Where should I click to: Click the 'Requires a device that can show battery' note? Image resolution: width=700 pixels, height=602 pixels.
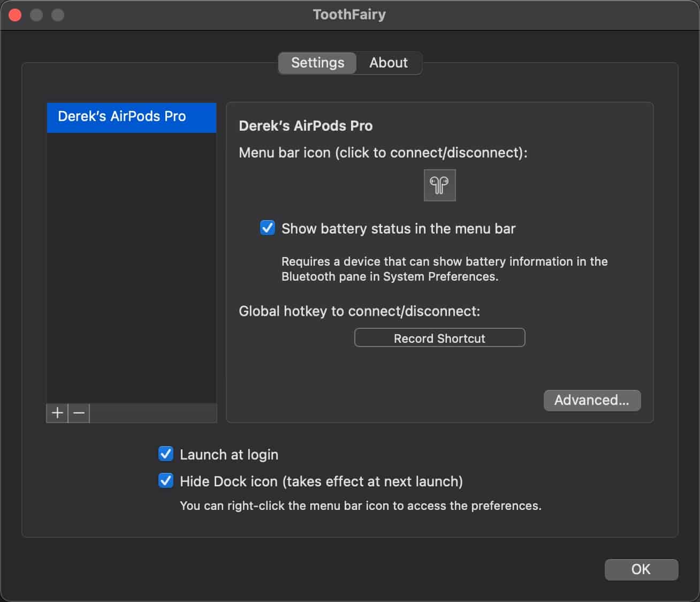pyautogui.click(x=445, y=269)
